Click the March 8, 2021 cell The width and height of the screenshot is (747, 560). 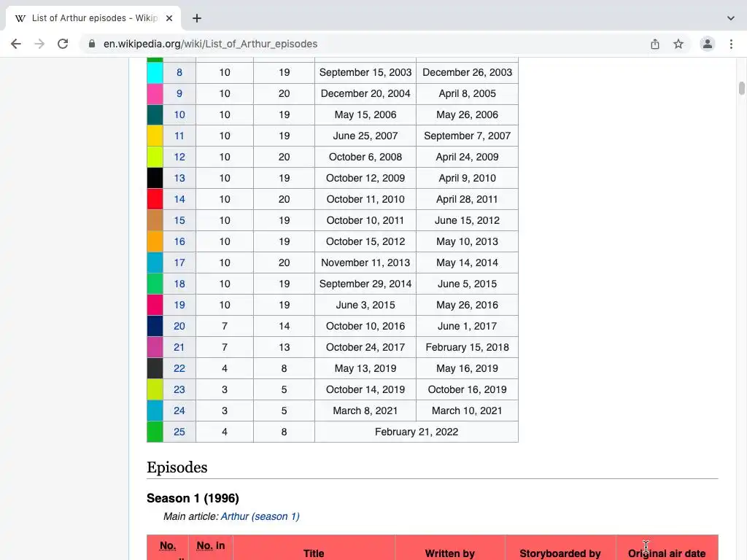[x=365, y=411]
